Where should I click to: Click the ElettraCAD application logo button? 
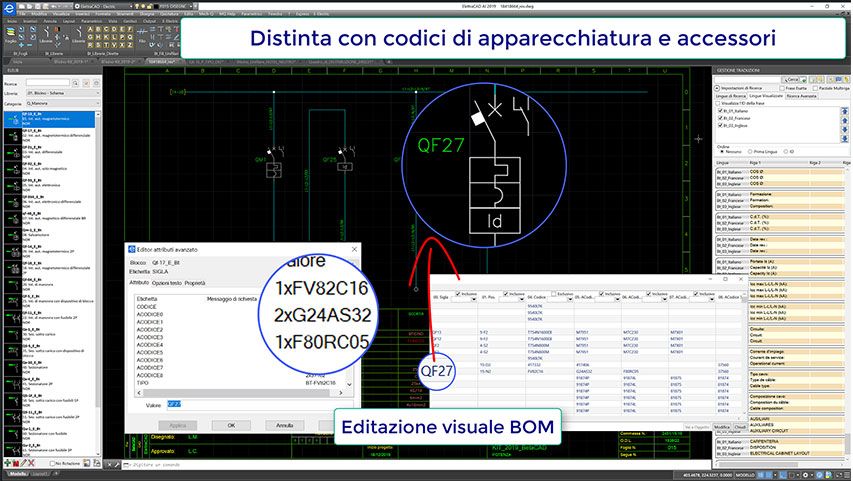point(8,7)
